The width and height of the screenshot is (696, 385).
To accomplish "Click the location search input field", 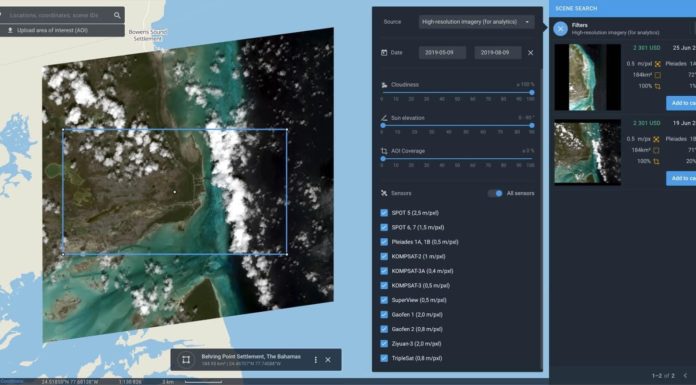I will click(x=59, y=16).
